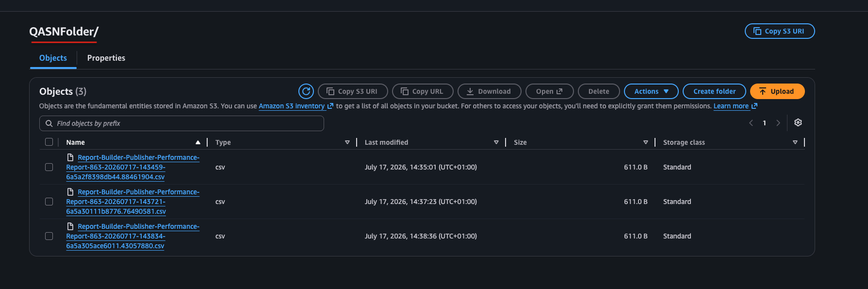This screenshot has width=868, height=289.
Task: Click Standard storage class of 143834 report
Action: pyautogui.click(x=677, y=236)
